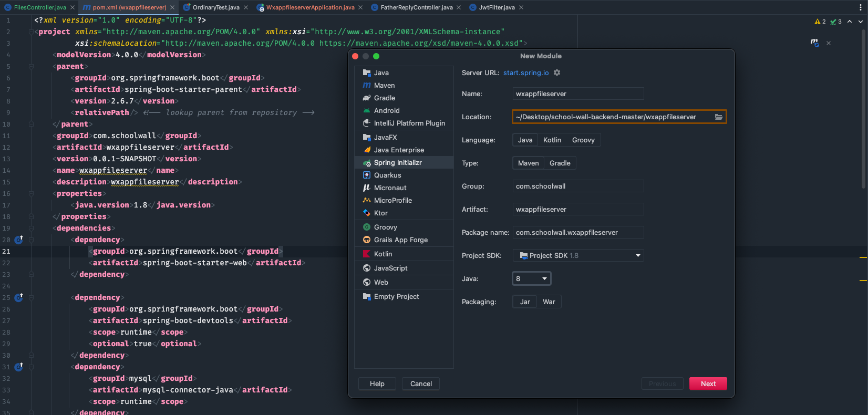This screenshot has height=415, width=868.
Task: Choose Gradle as build type
Action: (x=560, y=163)
